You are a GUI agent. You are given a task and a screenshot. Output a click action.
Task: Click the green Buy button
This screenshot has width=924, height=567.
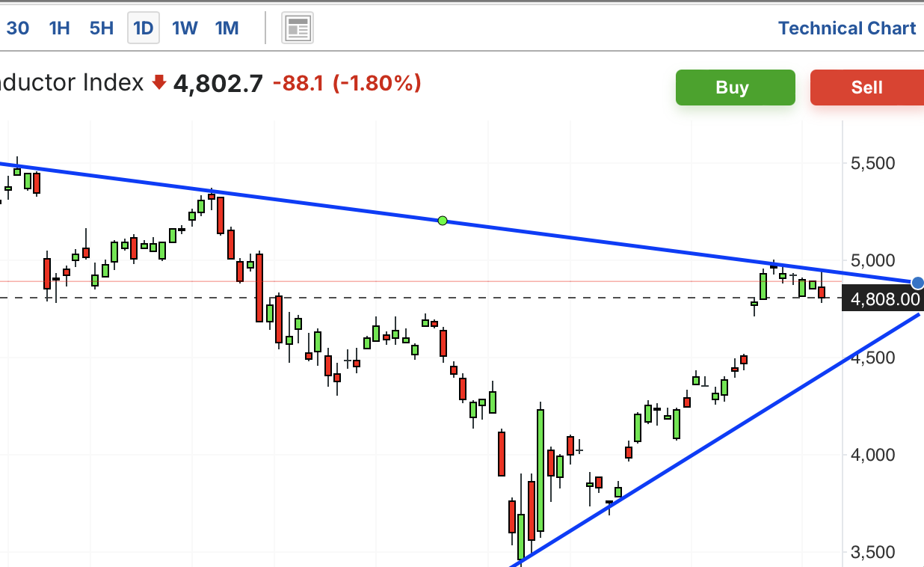[735, 88]
